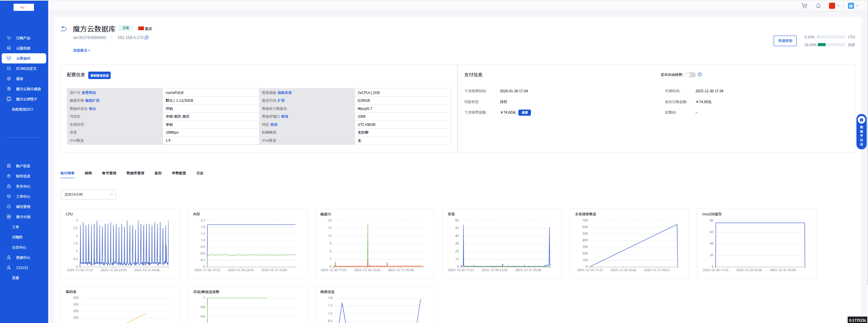Click the 申请停用 button
The image size is (868, 323).
click(785, 41)
